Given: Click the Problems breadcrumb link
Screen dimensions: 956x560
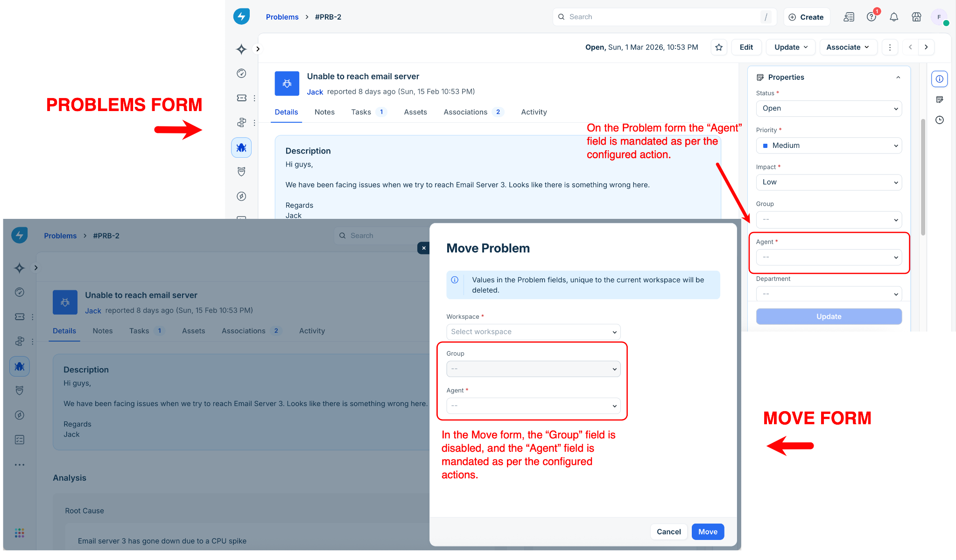Looking at the screenshot, I should (282, 17).
